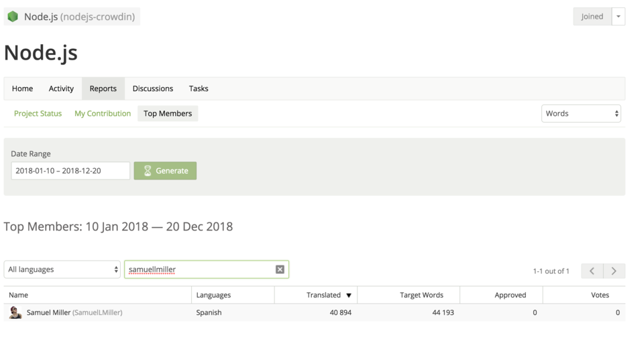This screenshot has width=644, height=341.
Task: Click the Date Range input field
Action: click(x=70, y=171)
